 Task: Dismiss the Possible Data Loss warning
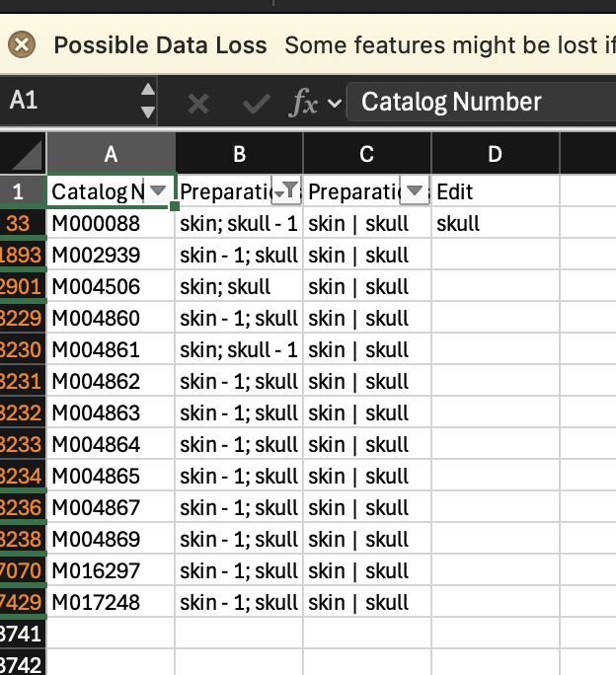[22, 44]
